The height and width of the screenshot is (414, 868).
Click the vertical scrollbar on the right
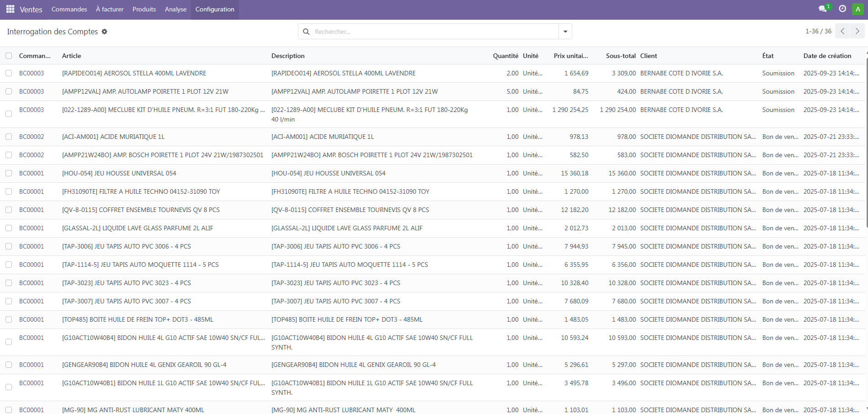[x=866, y=137]
